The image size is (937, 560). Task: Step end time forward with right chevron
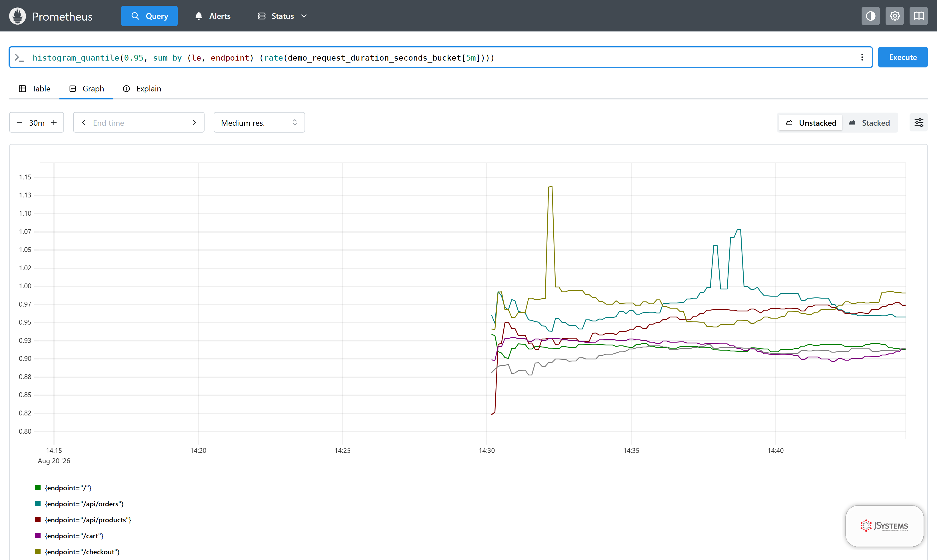point(194,123)
